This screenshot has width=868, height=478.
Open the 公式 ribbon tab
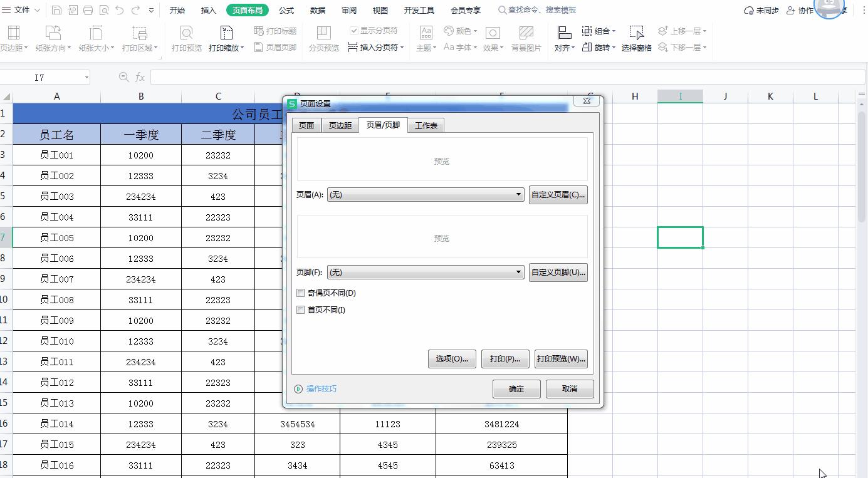click(x=286, y=9)
